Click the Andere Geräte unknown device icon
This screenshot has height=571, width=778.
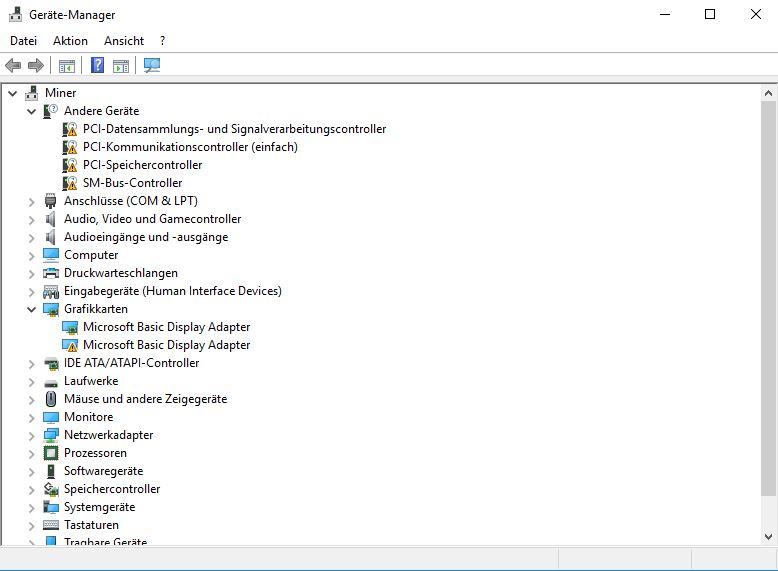(51, 111)
